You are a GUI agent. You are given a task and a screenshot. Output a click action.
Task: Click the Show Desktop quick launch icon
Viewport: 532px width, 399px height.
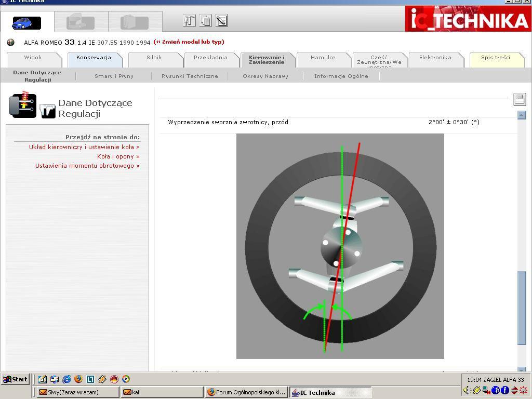[x=54, y=379]
